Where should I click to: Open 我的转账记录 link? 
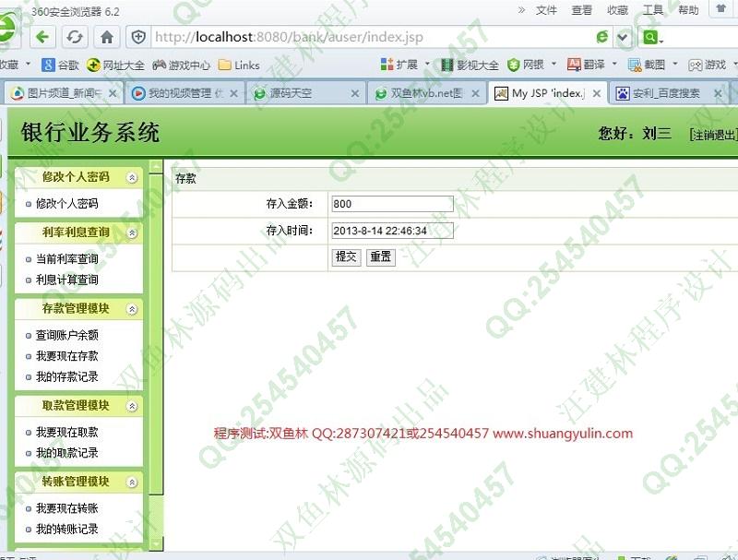66,529
